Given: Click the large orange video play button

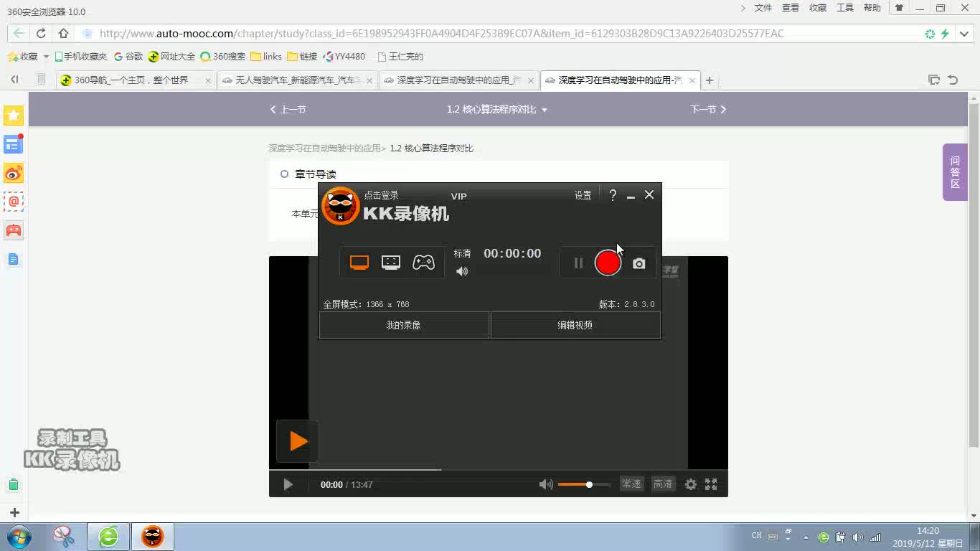Looking at the screenshot, I should (297, 441).
